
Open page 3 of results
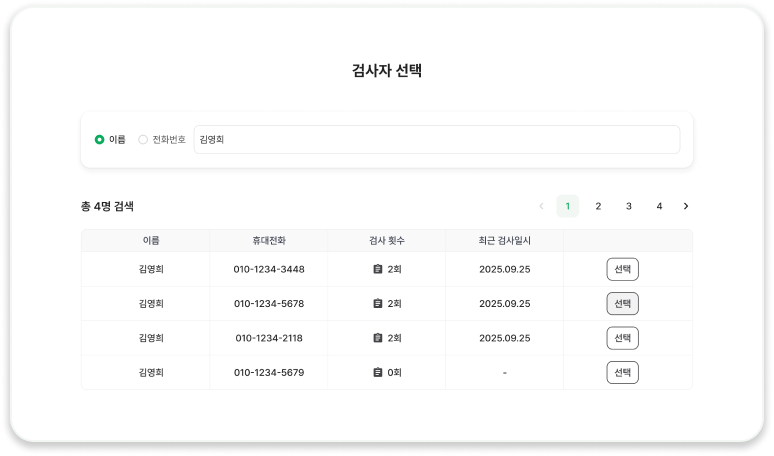click(629, 206)
